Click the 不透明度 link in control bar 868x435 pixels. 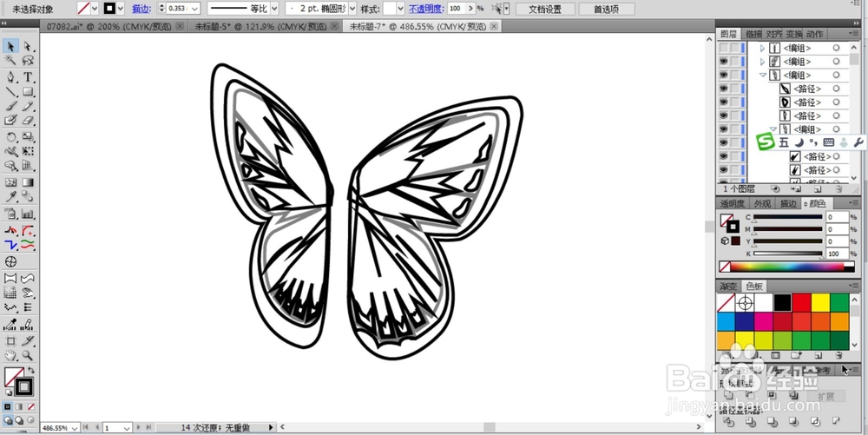point(425,9)
